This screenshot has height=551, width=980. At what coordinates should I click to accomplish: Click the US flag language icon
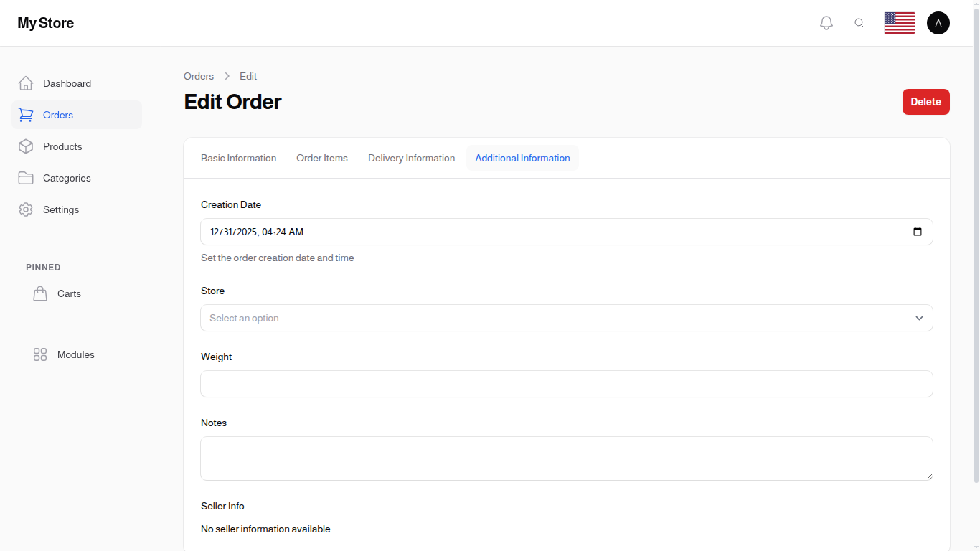(x=899, y=23)
